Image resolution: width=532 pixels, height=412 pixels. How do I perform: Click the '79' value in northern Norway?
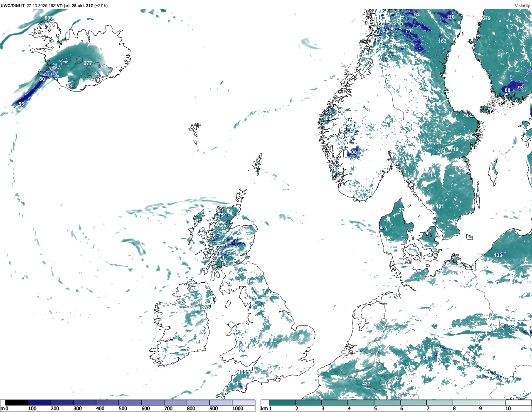tap(408, 31)
